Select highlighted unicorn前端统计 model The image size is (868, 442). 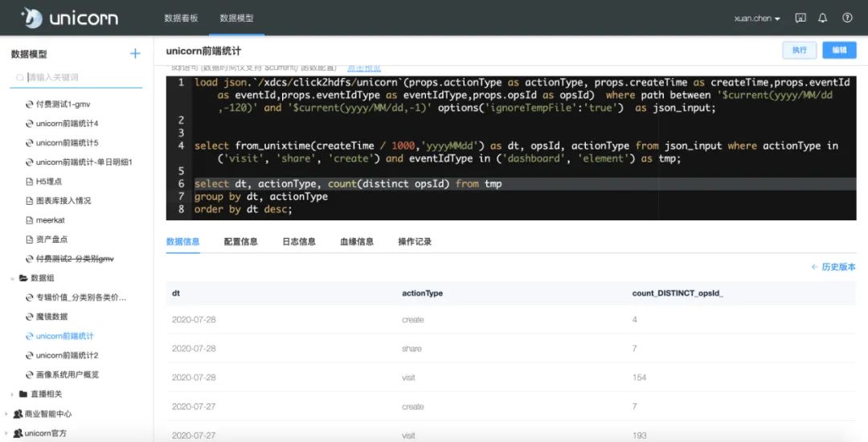tap(65, 336)
